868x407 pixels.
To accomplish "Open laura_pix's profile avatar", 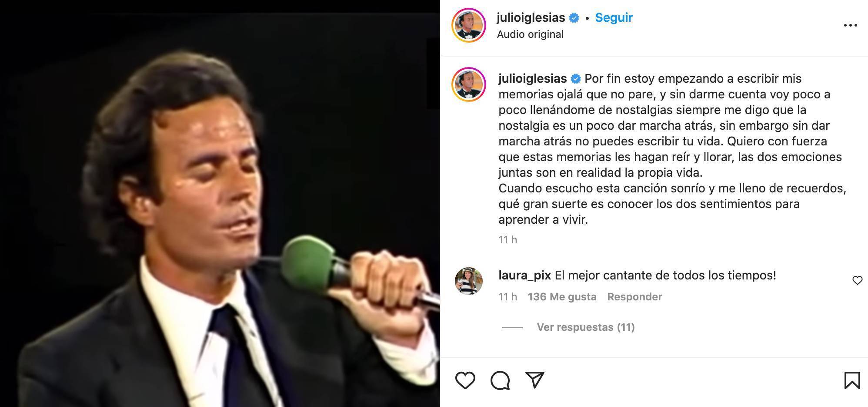I will 469,281.
